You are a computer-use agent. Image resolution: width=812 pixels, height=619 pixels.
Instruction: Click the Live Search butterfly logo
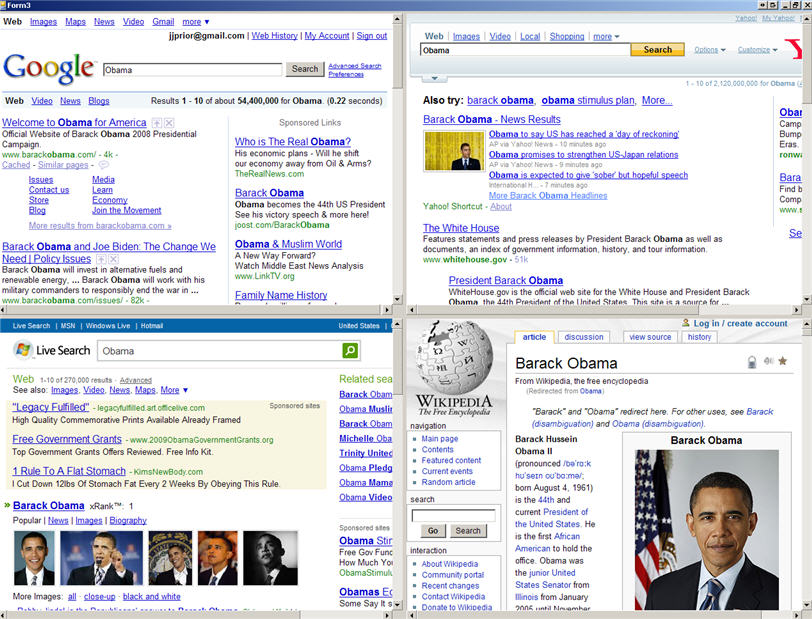point(22,351)
